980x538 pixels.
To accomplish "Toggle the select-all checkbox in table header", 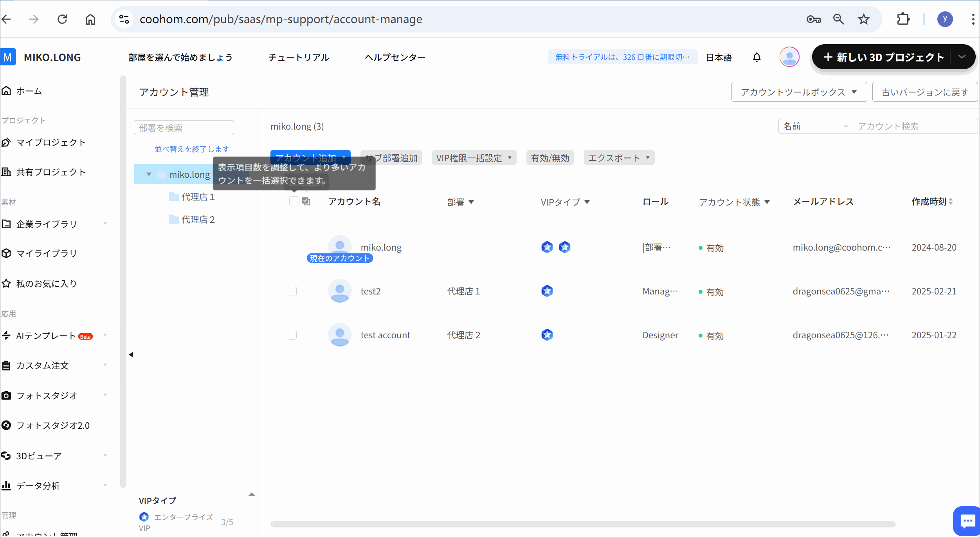I will [294, 201].
